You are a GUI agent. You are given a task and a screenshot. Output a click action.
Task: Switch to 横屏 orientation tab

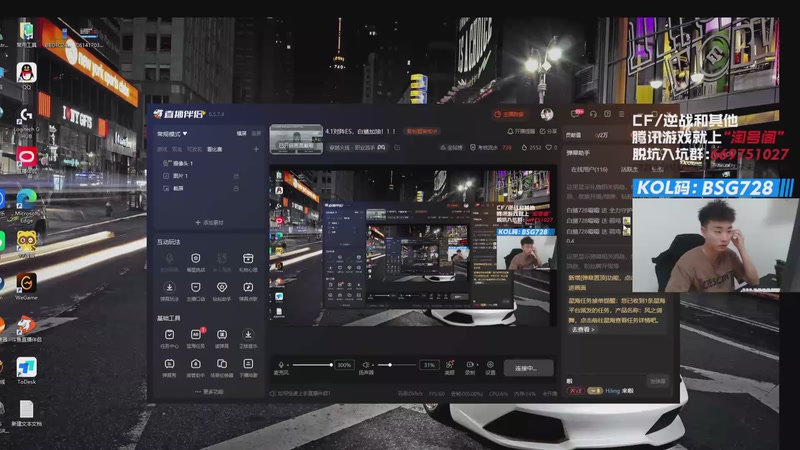click(241, 134)
